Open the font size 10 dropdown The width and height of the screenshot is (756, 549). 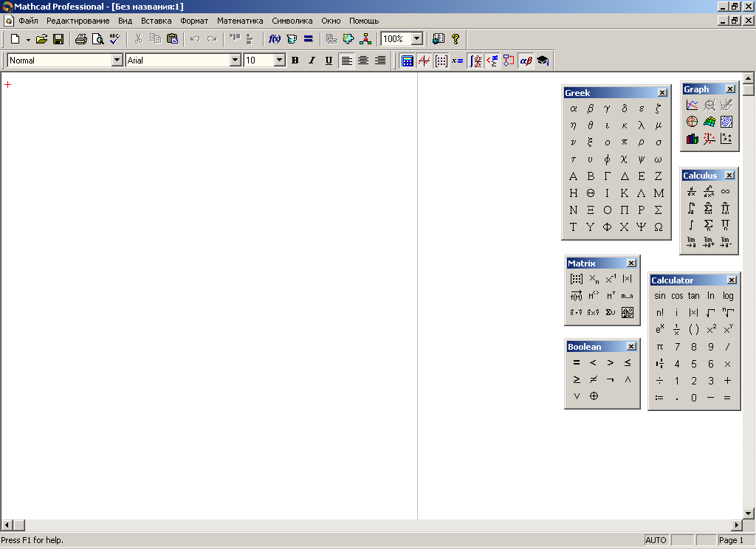(280, 61)
